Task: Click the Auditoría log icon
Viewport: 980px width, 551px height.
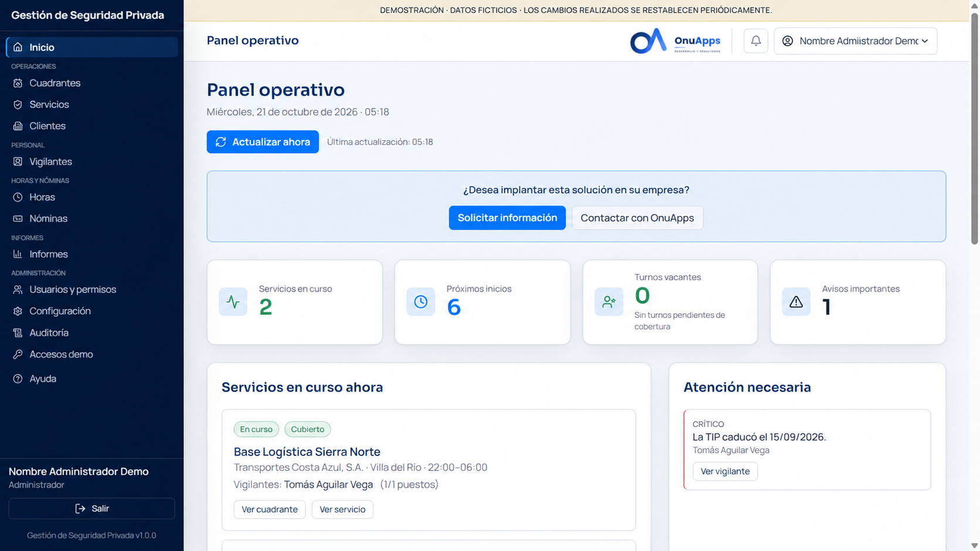Action: tap(18, 333)
